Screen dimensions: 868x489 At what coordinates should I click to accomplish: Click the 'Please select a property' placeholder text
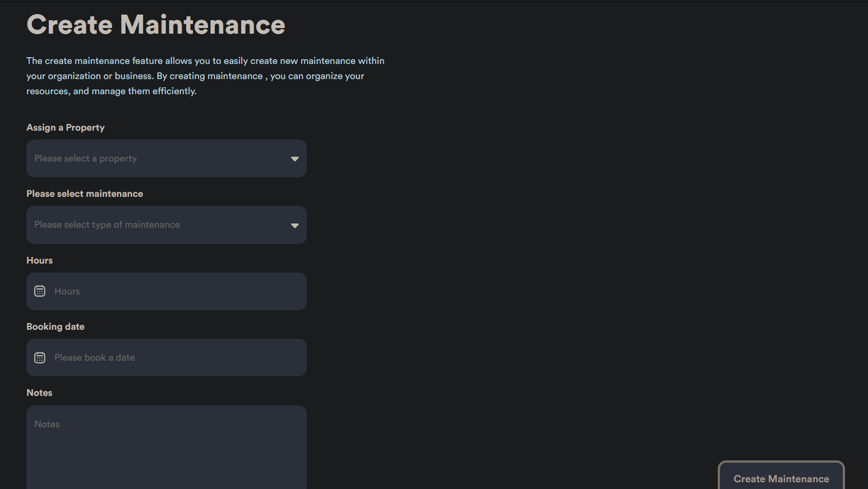(x=85, y=159)
